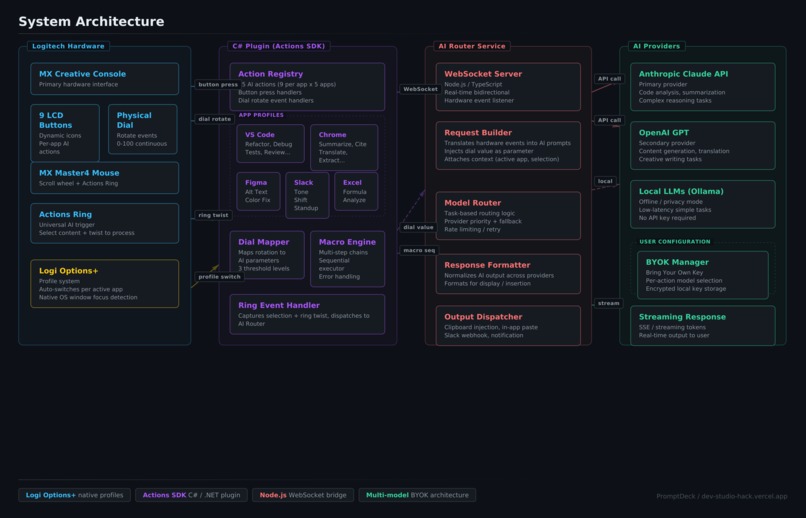Click the Output Dispatcher block
The image size is (806, 518).
click(508, 326)
